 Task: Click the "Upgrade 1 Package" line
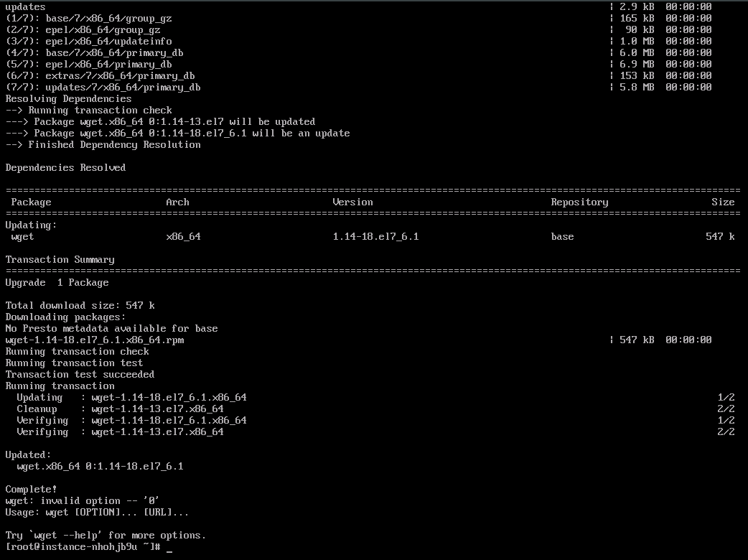coord(57,282)
